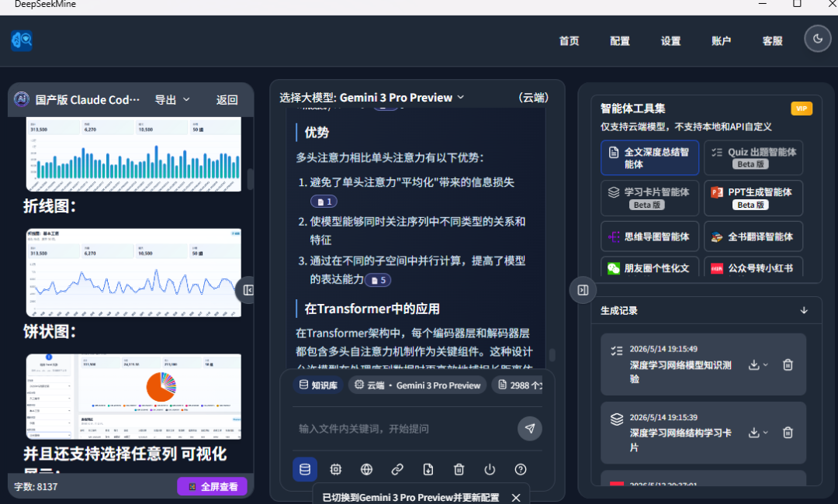
Task: Click the power icon in chat toolbar
Action: [490, 469]
